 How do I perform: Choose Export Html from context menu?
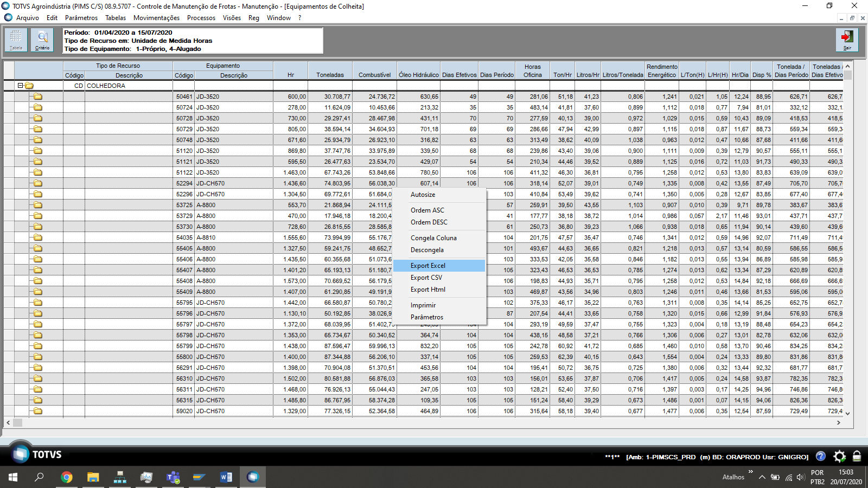439,290
